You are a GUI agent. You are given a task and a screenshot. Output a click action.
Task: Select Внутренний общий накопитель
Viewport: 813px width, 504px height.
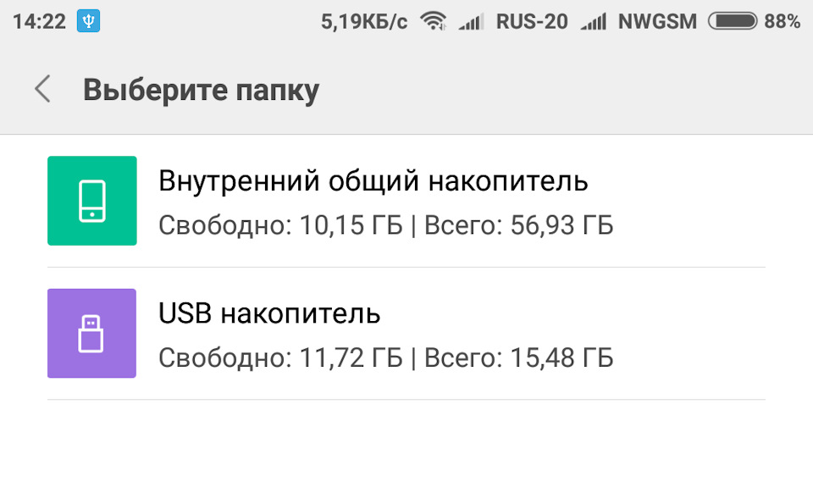[x=373, y=180]
